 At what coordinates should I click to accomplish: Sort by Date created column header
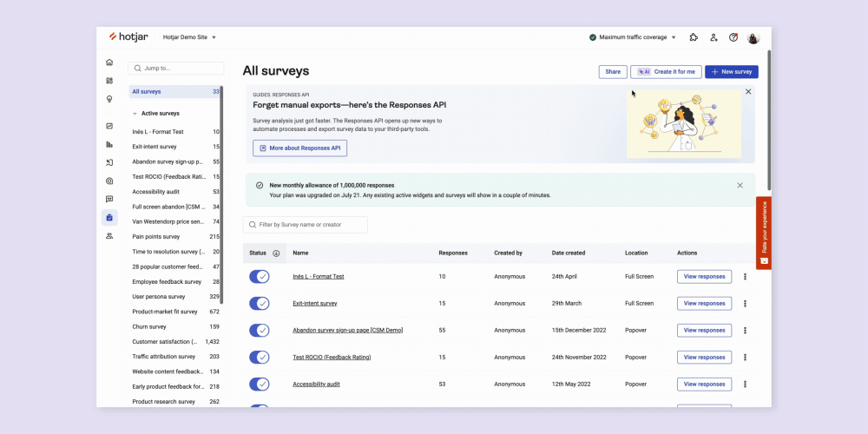pyautogui.click(x=569, y=253)
